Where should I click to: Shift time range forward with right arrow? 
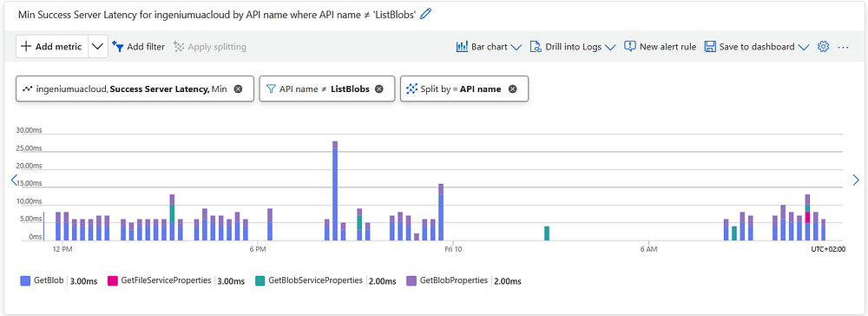tap(856, 180)
